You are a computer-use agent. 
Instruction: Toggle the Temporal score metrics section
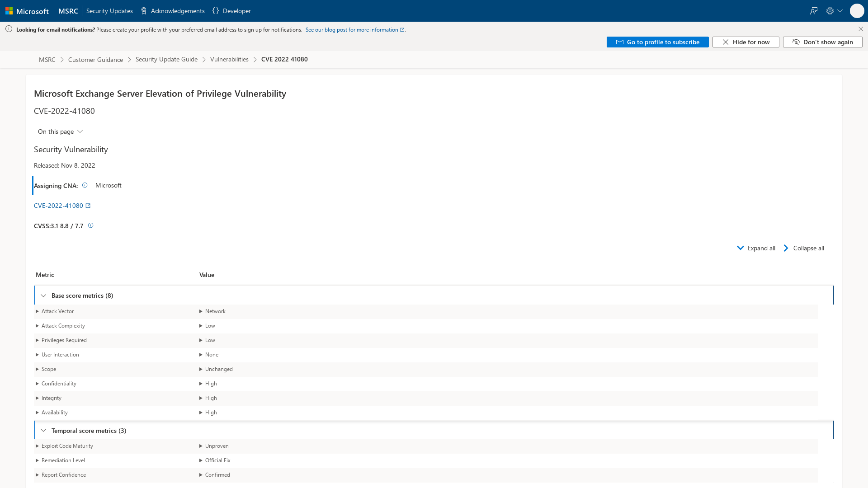point(43,430)
